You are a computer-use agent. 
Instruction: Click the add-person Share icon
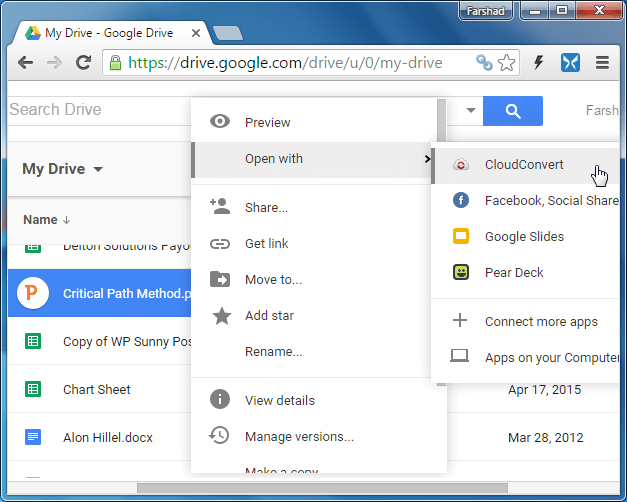(x=220, y=206)
